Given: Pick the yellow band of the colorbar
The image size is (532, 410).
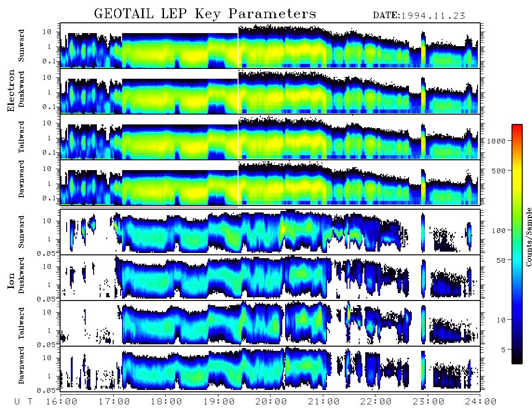Looking at the screenshot, I should [517, 177].
